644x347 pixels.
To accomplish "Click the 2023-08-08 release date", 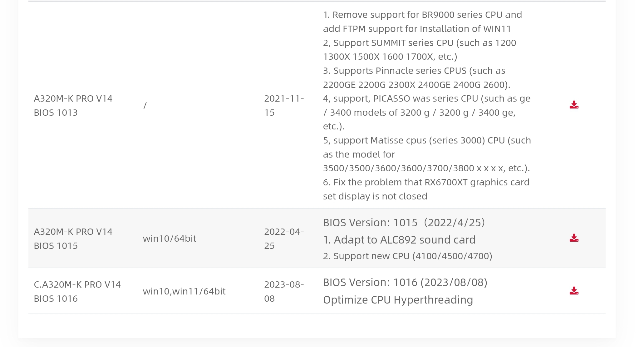I will pos(284,291).
